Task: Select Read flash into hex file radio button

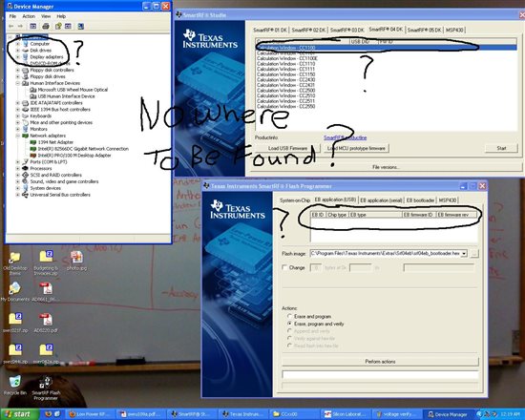Action: point(289,346)
